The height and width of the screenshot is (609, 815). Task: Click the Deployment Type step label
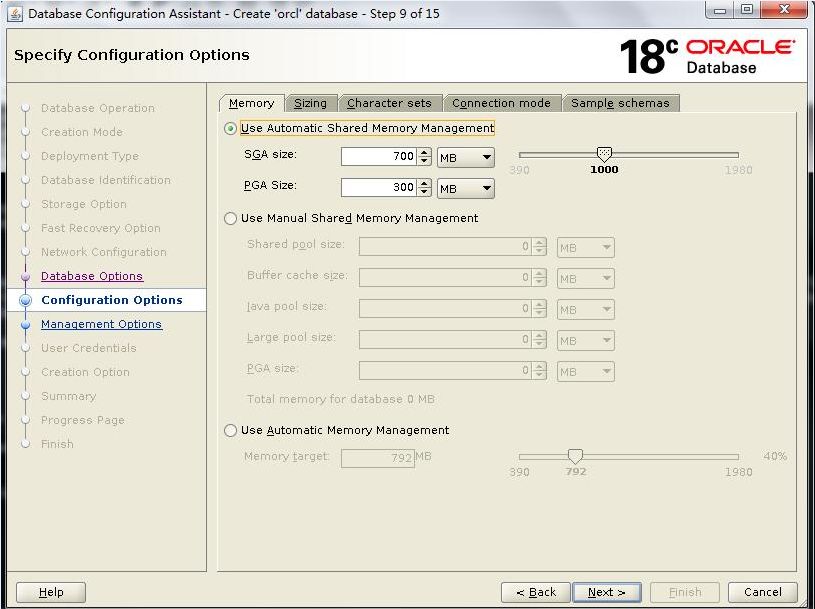click(90, 156)
